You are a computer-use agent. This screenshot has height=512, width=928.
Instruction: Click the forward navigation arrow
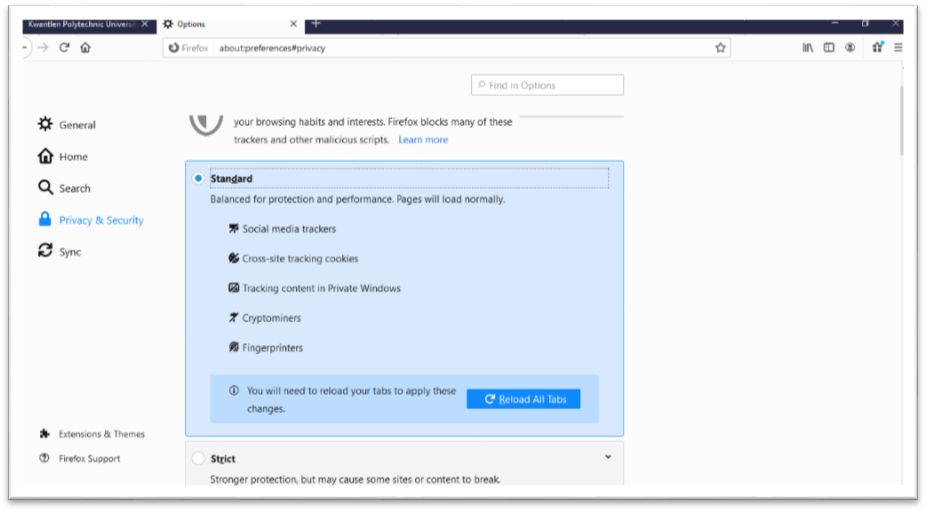(x=43, y=47)
